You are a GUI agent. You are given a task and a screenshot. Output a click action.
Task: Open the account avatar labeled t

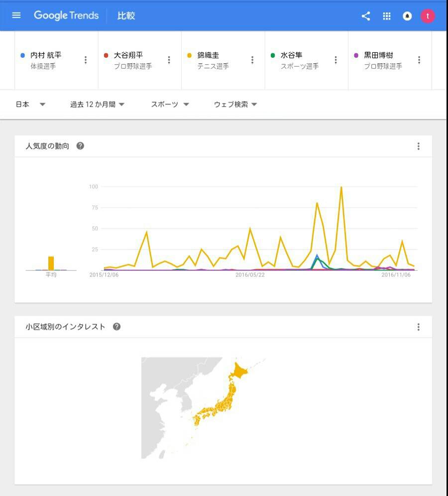[428, 16]
